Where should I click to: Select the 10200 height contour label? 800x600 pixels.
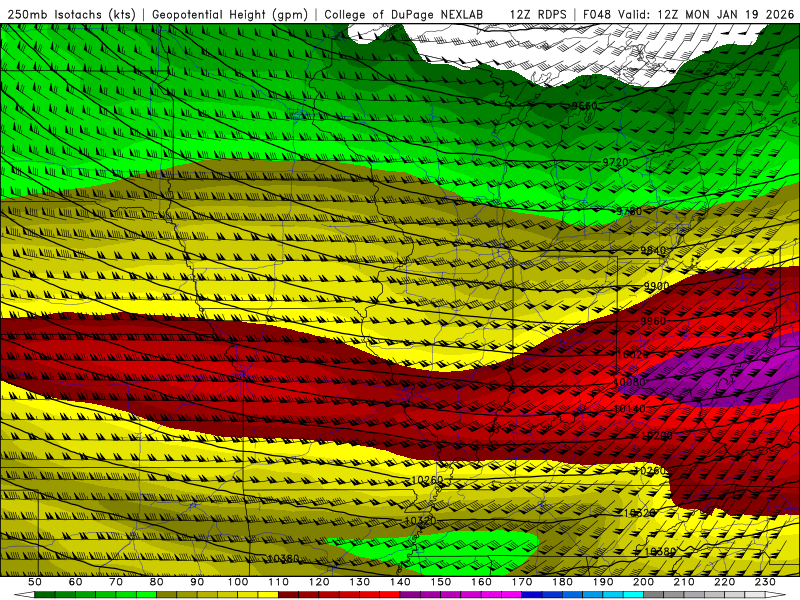point(656,436)
